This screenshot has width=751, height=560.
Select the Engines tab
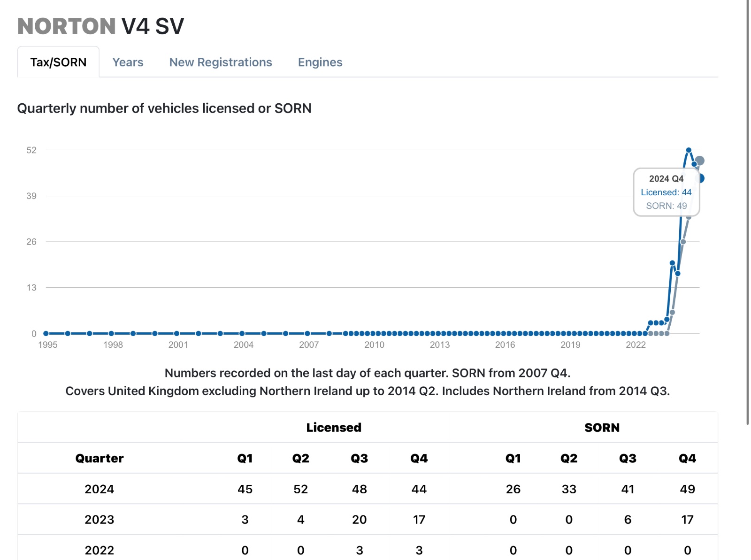[320, 62]
